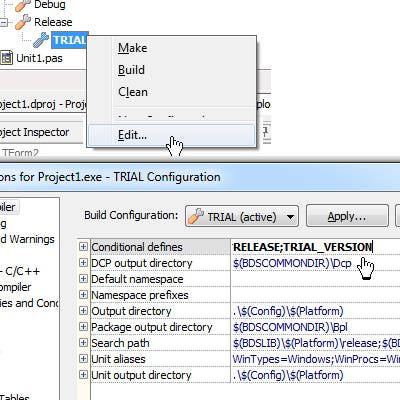The width and height of the screenshot is (400, 400).
Task: Select the Search path label
Action: pyautogui.click(x=120, y=343)
